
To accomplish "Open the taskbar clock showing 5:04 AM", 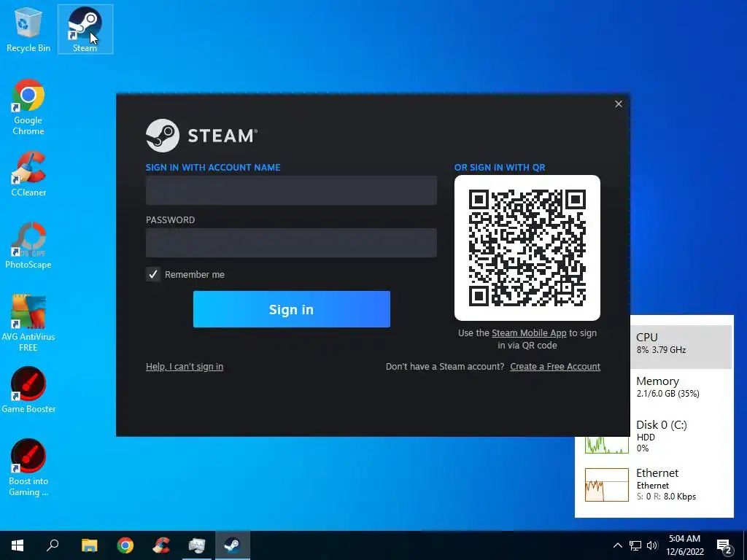I will 684,545.
